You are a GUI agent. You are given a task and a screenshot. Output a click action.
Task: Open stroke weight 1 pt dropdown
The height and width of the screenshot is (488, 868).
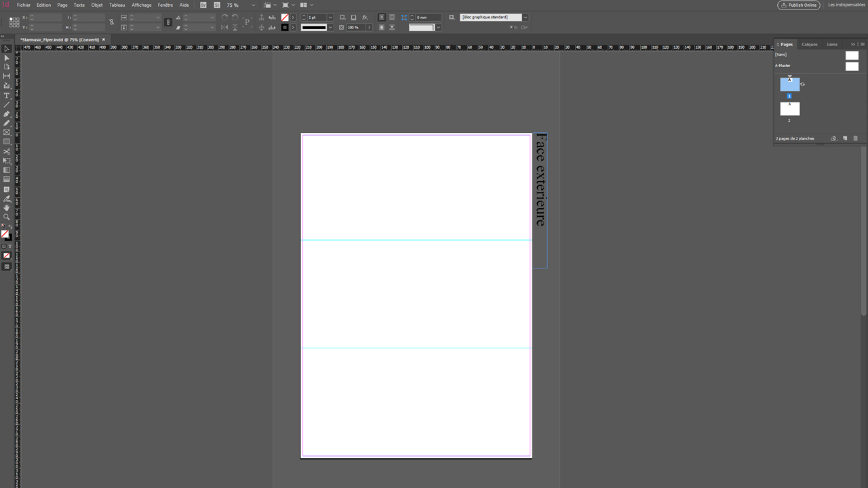330,17
